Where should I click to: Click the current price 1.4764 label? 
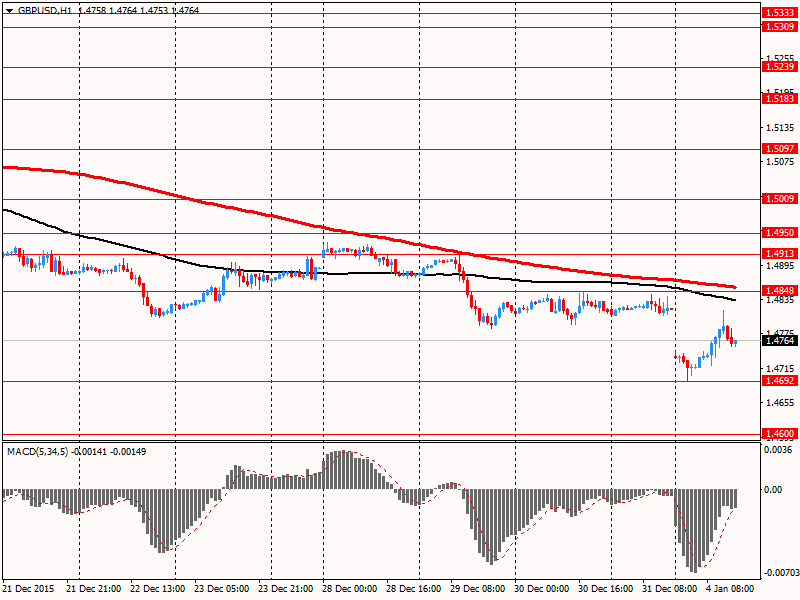(780, 340)
